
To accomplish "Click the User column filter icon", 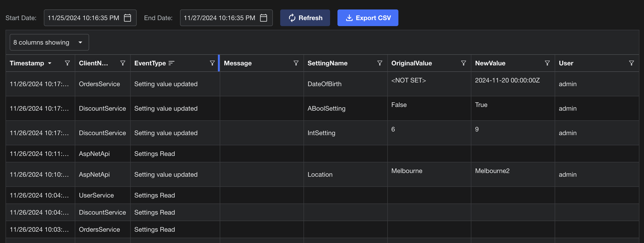I will [632, 63].
